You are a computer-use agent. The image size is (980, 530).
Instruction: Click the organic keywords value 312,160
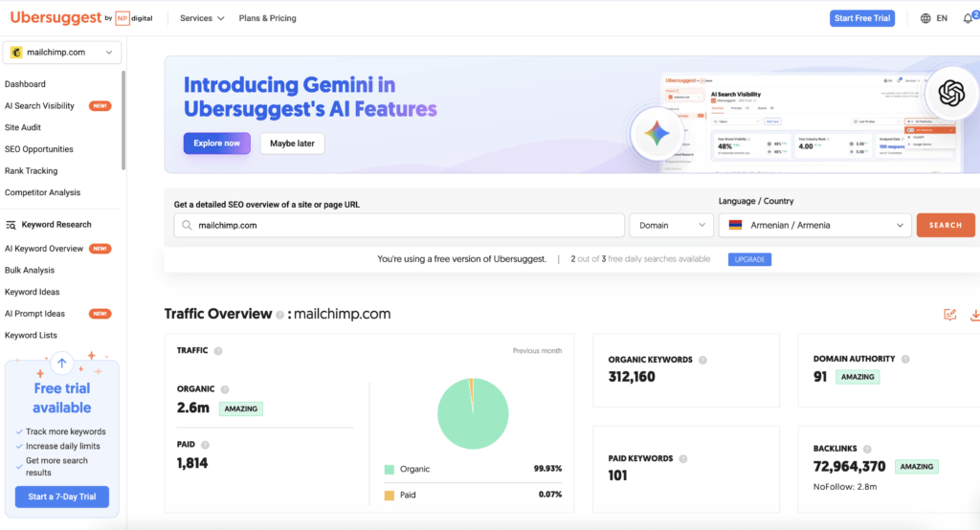(632, 377)
